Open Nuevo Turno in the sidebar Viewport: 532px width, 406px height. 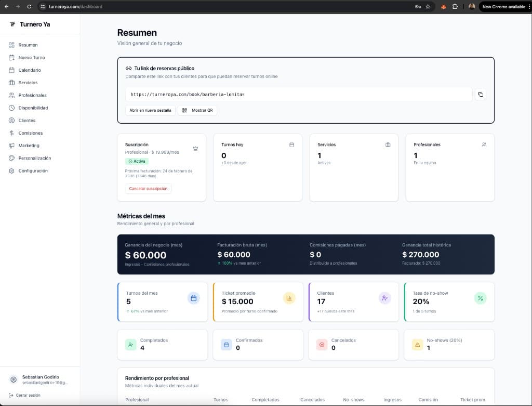[31, 58]
